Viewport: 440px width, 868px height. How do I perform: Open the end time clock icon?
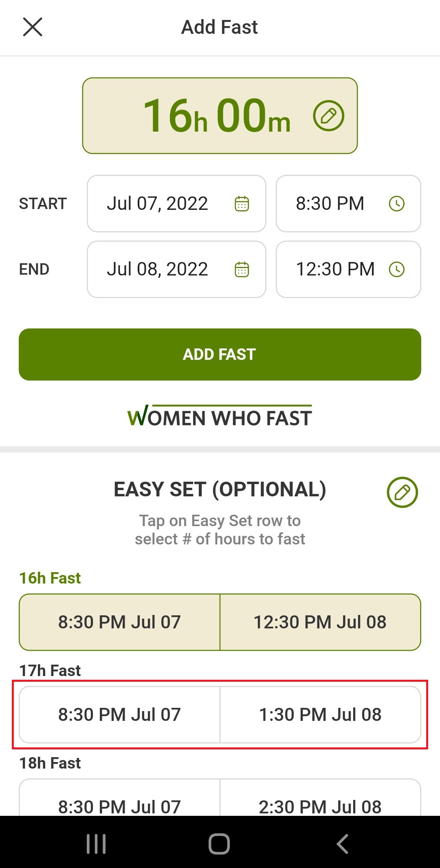397,269
